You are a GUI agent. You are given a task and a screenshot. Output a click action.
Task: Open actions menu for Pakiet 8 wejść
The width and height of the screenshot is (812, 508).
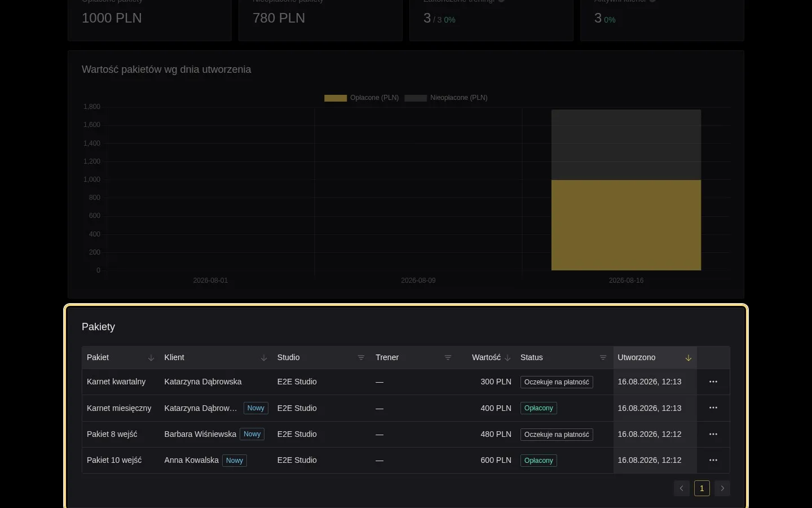pos(713,434)
